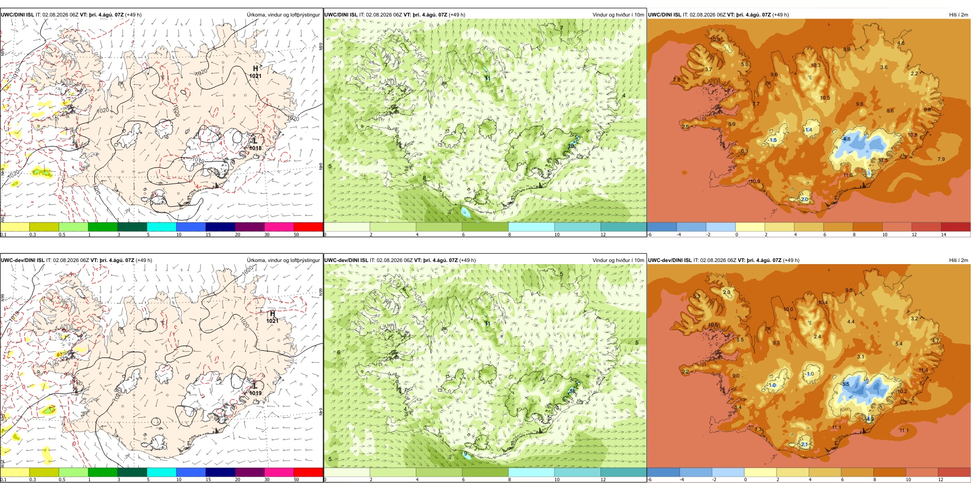Pick light blue swatch in UWC-dev temperature legend
The image size is (980, 490).
coord(728,472)
